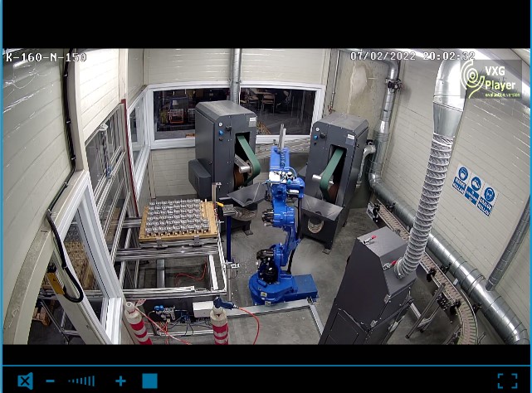Viewport: 532px width, 393px height.
Task: Click the red-white striped bollard
Action: coord(219,323)
